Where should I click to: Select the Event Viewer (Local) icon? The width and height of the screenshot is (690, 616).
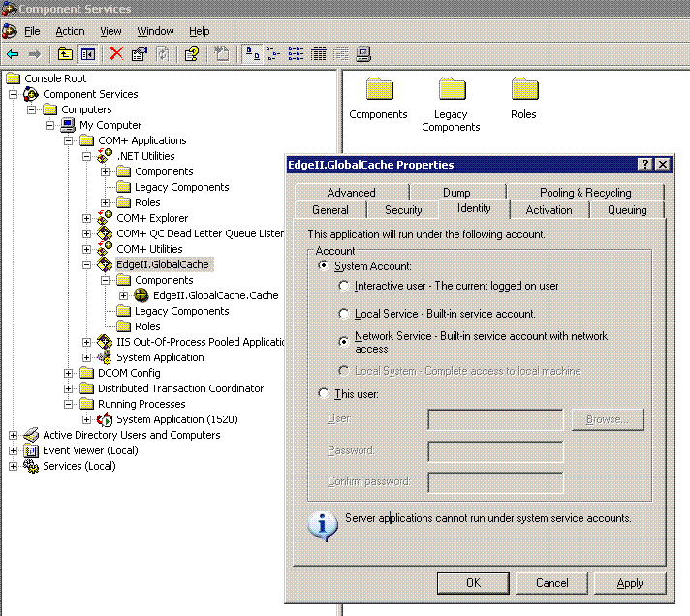click(x=31, y=450)
